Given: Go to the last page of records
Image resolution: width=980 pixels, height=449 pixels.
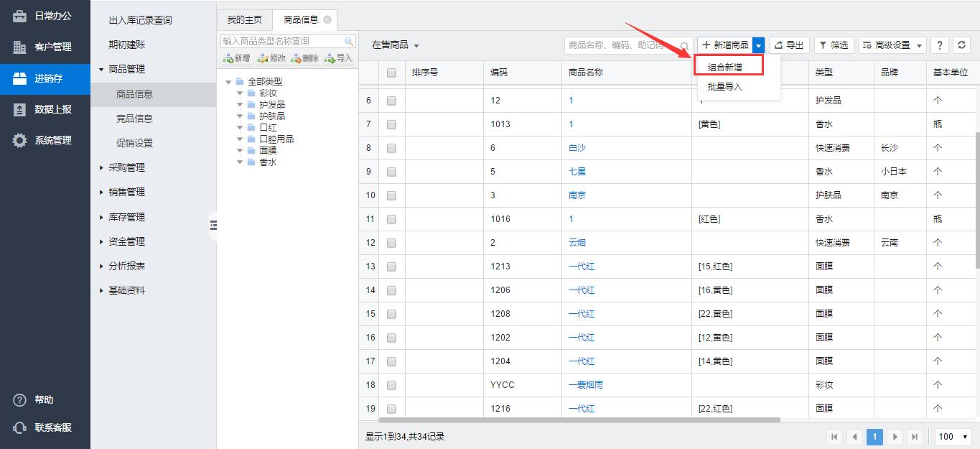Looking at the screenshot, I should [914, 437].
